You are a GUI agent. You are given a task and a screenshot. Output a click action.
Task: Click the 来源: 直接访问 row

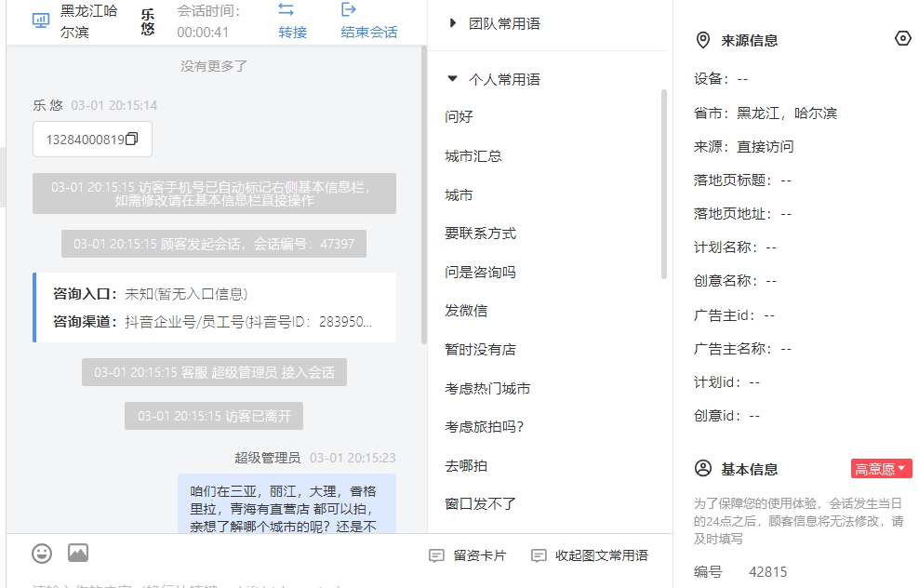pos(744,147)
